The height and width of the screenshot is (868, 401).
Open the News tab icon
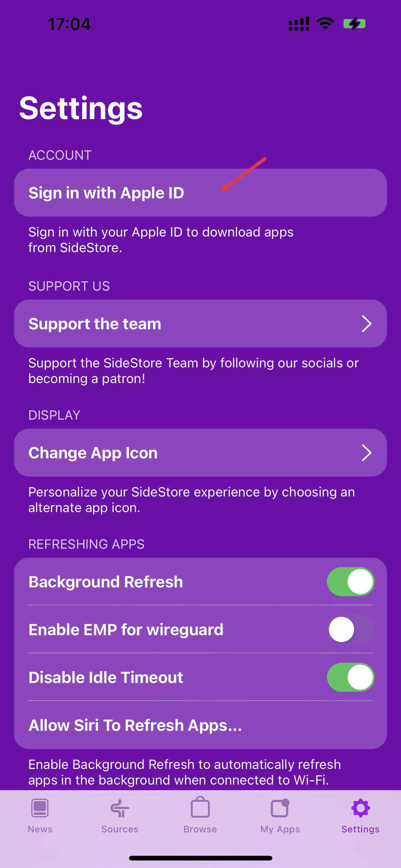click(40, 808)
